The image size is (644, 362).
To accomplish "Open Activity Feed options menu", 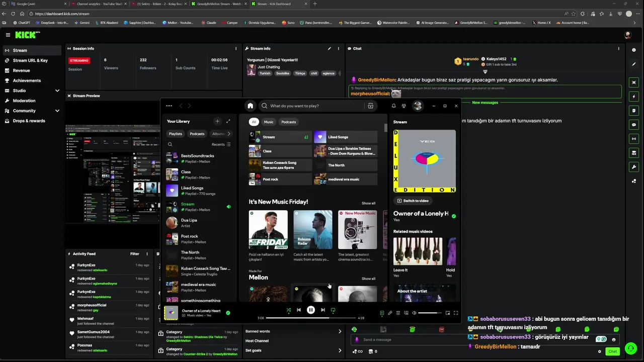I will click(x=147, y=254).
